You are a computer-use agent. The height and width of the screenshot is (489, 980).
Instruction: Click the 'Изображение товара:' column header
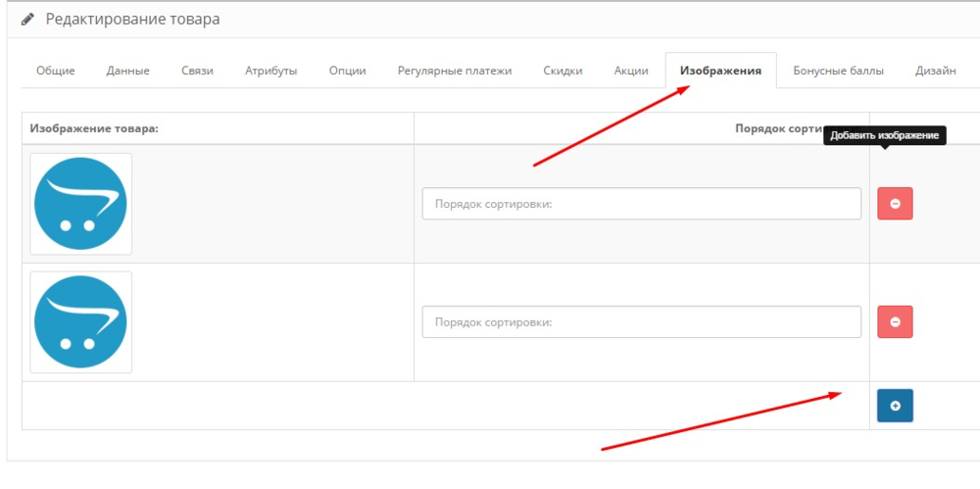(x=94, y=128)
